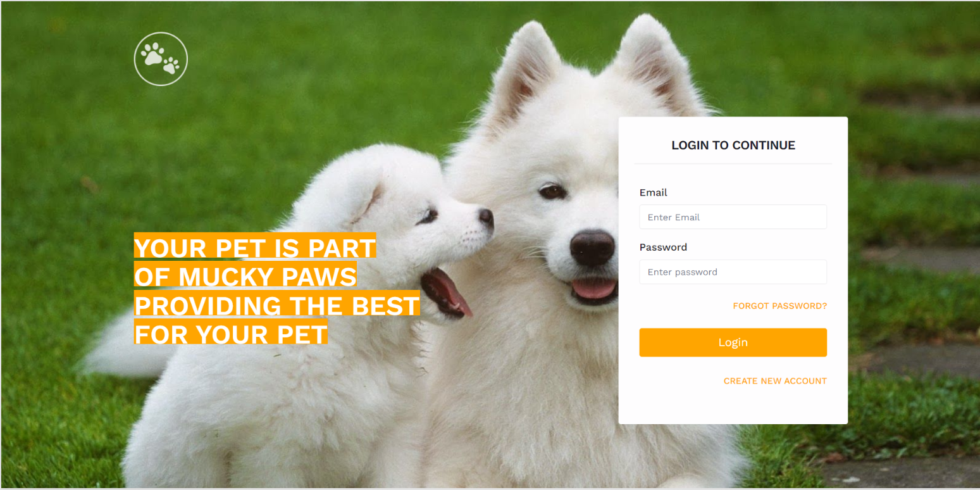Click the puppy's open mouth
The image size is (980, 490).
[x=445, y=292]
